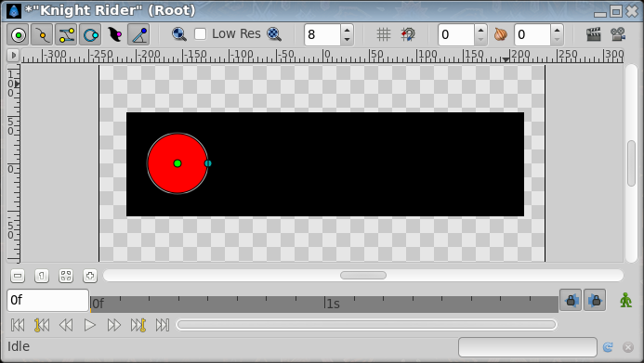Toggle grid snap icon
644x363 pixels.
[408, 34]
